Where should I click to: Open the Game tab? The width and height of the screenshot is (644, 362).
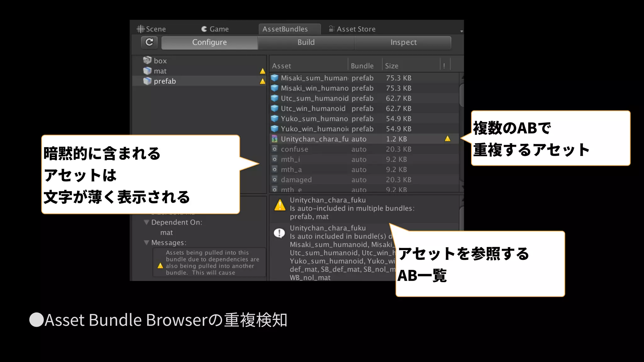point(215,29)
